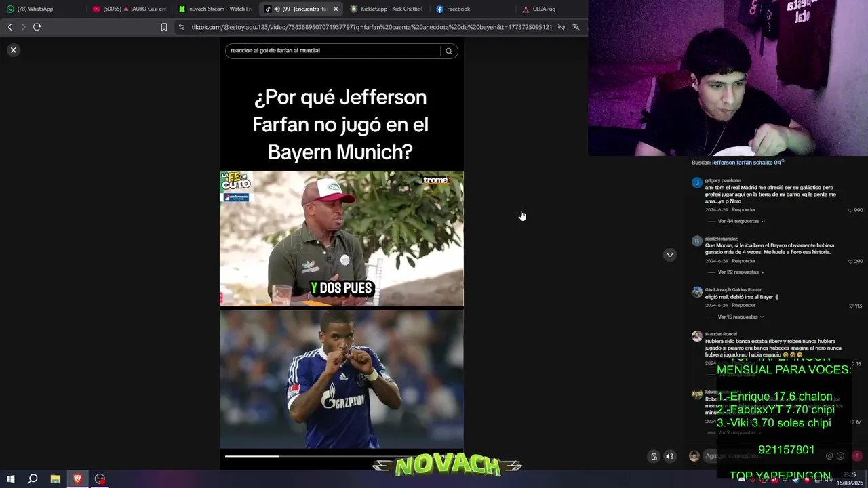This screenshot has height=488, width=868.
Task: Go to next video arrow
Action: [x=670, y=255]
